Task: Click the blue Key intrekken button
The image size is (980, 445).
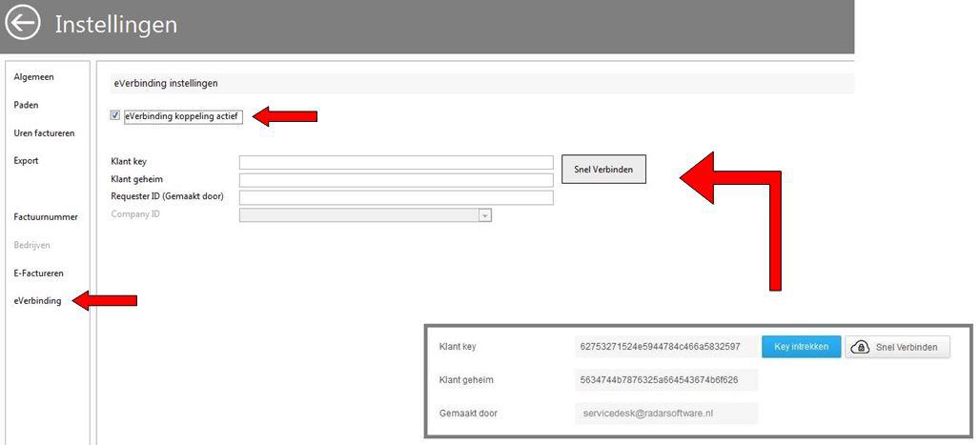Action: click(801, 347)
